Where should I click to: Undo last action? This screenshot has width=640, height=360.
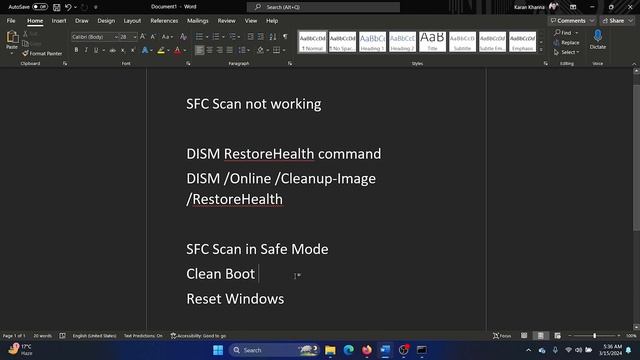click(x=68, y=7)
